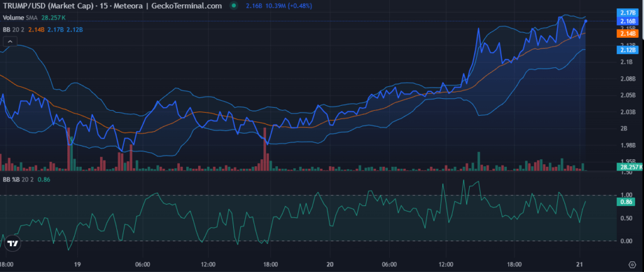The width and height of the screenshot is (644, 272).
Task: Click the 2.12B lower band axis tag
Action: [627, 50]
